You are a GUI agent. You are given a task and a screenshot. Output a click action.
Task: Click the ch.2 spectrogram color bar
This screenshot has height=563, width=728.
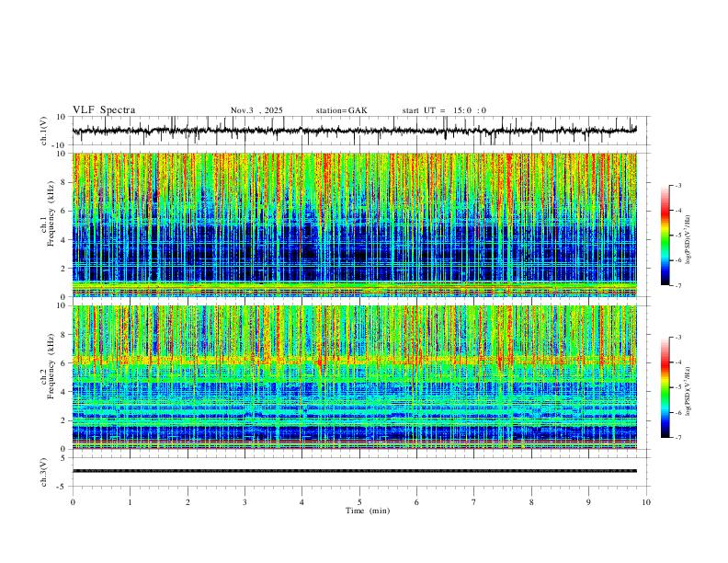665,387
